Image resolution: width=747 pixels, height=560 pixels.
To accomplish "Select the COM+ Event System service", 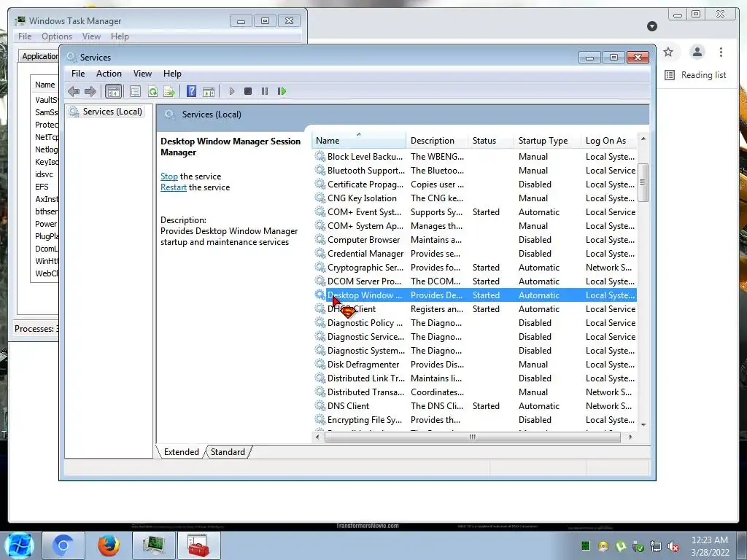I will pos(475,212).
